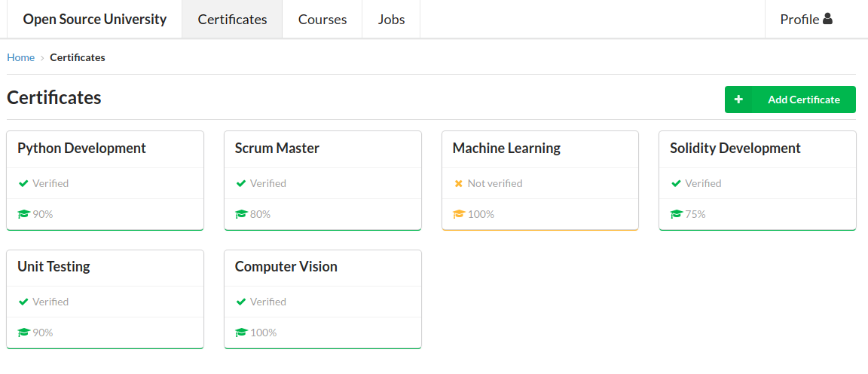This screenshot has height=374, width=868.
Task: Click the verified checkmark on Solidity Development
Action: coord(676,183)
